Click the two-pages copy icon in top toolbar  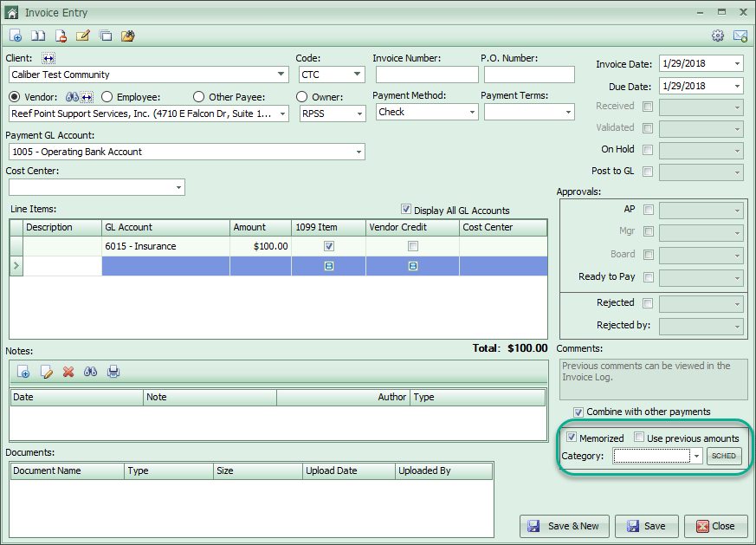pyautogui.click(x=38, y=36)
